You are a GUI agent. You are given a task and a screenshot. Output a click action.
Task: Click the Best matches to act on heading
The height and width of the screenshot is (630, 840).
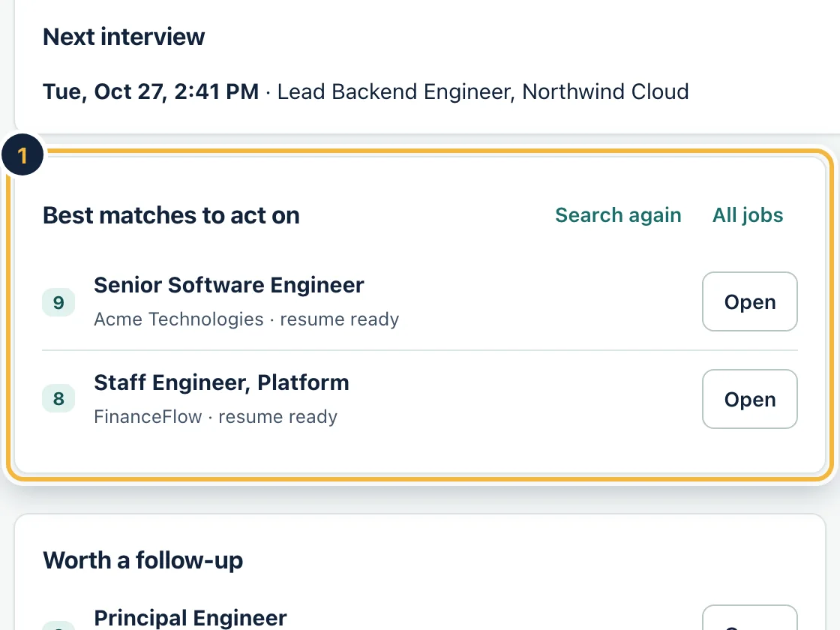(171, 215)
